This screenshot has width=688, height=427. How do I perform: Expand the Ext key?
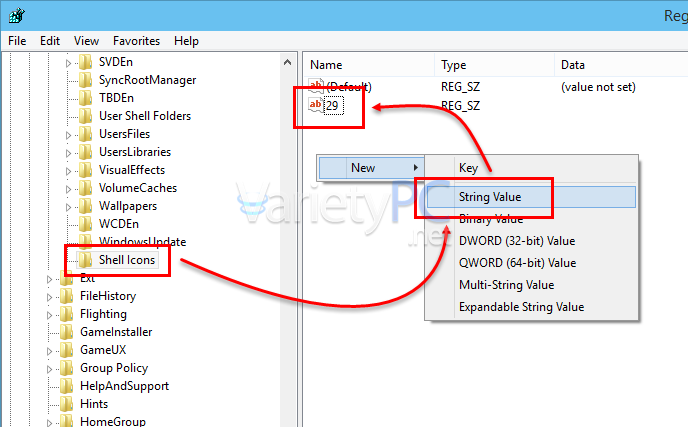[x=49, y=279]
